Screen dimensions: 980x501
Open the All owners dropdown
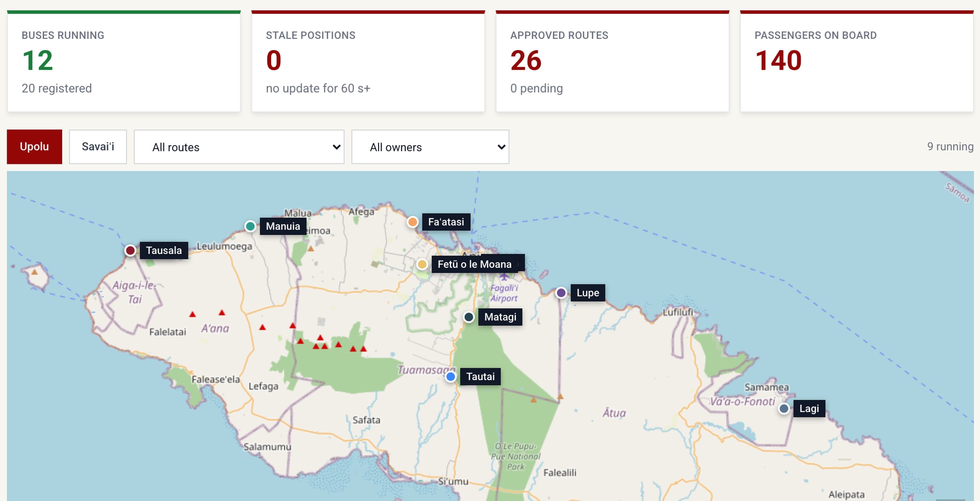coord(430,147)
